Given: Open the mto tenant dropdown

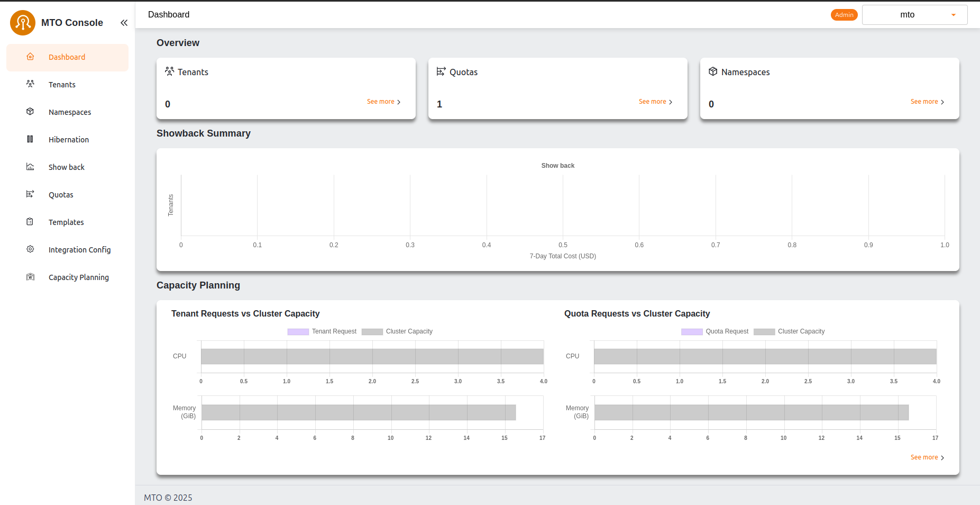Looking at the screenshot, I should [x=914, y=14].
